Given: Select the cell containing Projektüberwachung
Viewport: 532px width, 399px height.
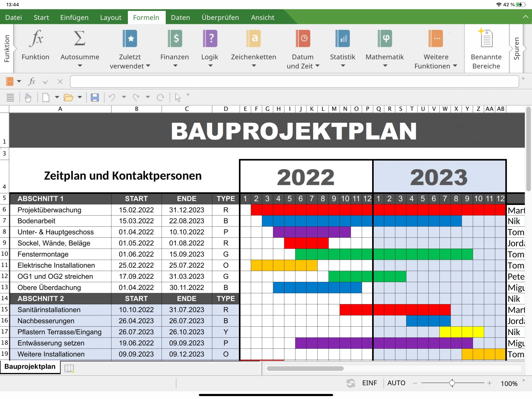Looking at the screenshot, I should click(x=60, y=210).
